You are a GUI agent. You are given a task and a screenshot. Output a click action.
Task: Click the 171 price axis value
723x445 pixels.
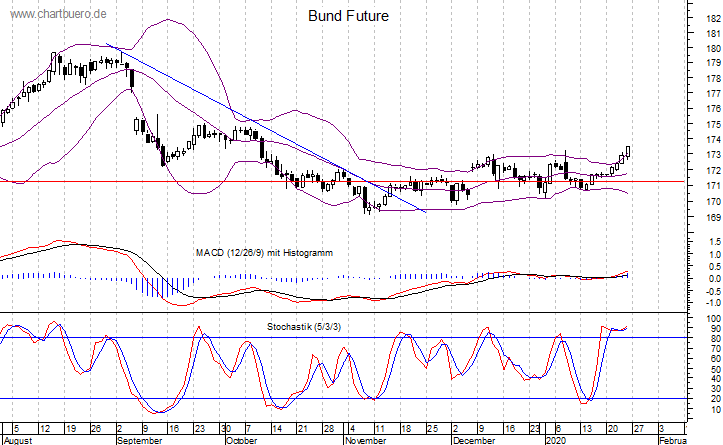coord(713,186)
